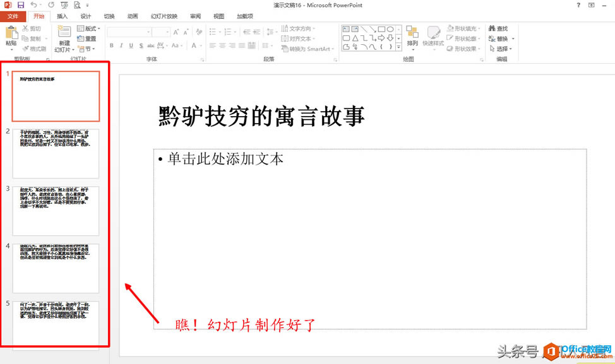This screenshot has height=364, width=615.
Task: Toggle Center alignment for paragraph
Action: [222, 46]
